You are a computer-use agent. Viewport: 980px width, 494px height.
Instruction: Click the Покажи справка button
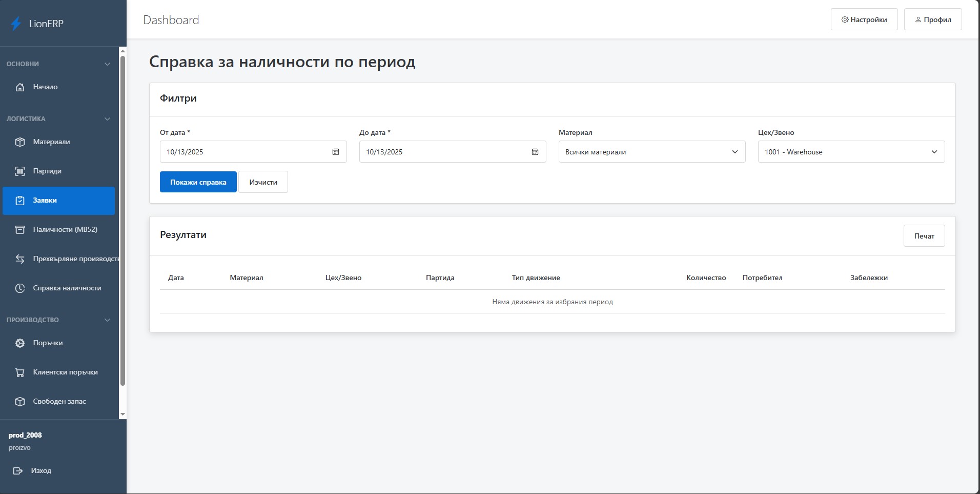pos(198,182)
